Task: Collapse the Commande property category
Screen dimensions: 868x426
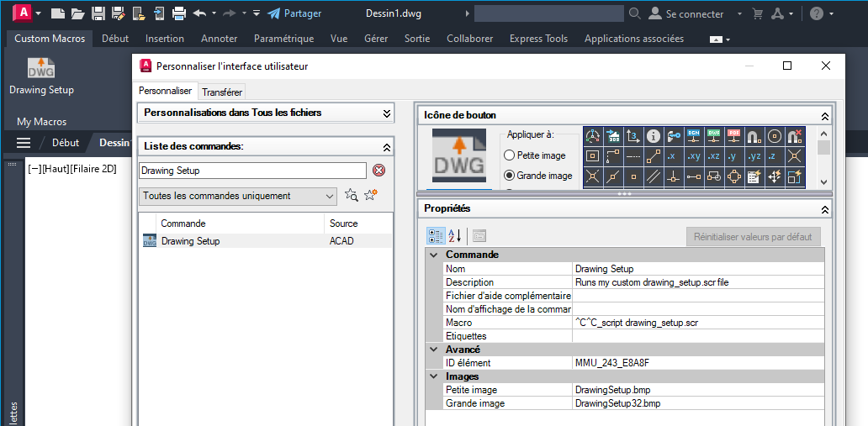Action: (433, 255)
